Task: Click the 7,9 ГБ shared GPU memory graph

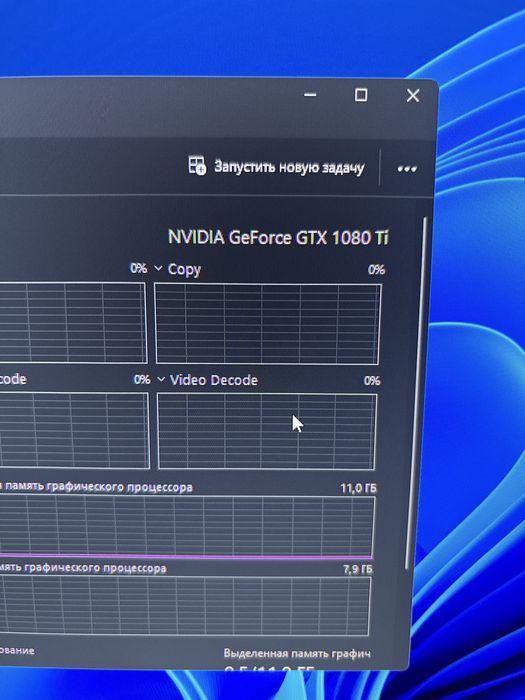Action: click(185, 606)
